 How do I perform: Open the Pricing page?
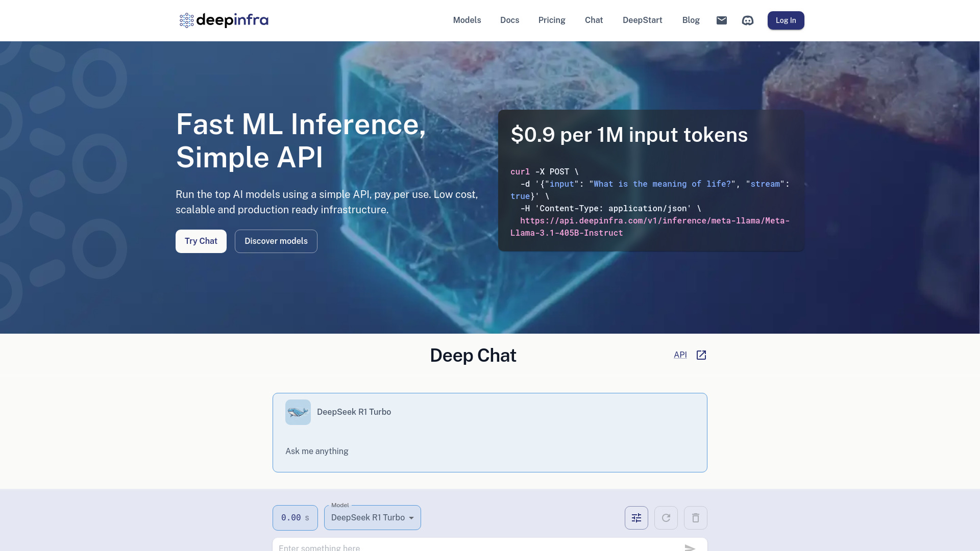pyautogui.click(x=552, y=20)
